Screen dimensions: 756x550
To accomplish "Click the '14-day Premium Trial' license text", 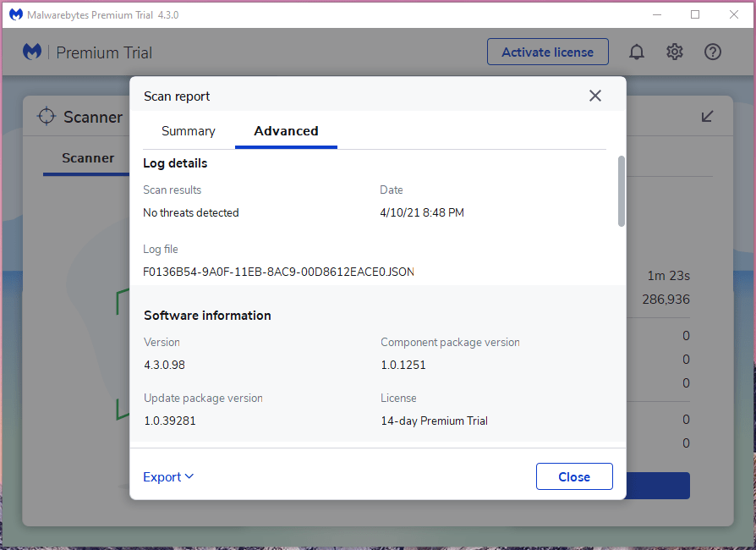I will point(435,421).
